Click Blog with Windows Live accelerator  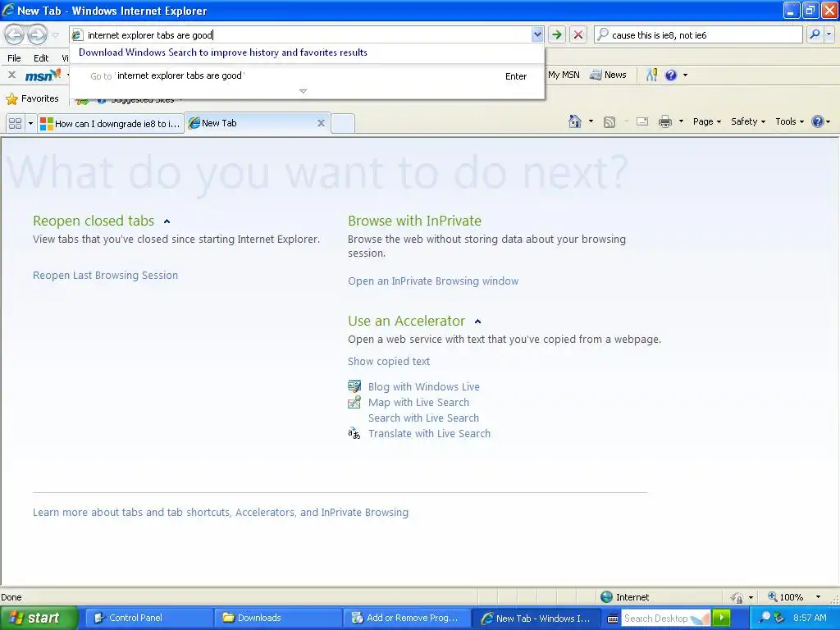pos(424,387)
